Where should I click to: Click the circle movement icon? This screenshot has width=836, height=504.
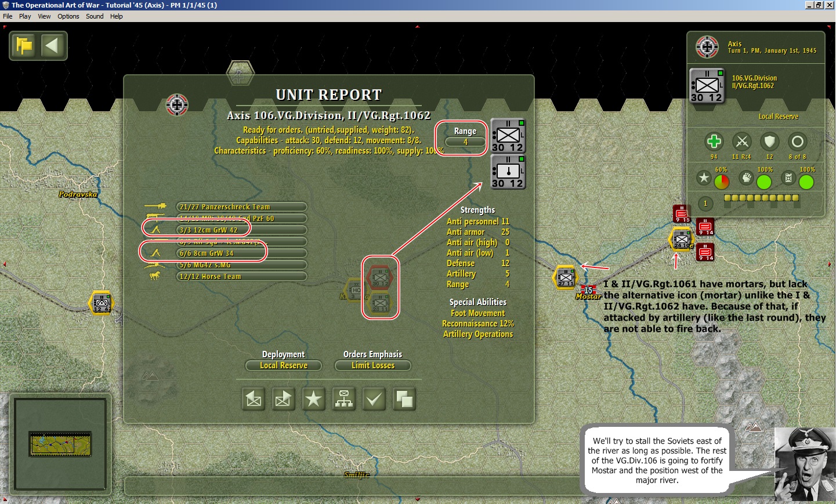[x=798, y=142]
